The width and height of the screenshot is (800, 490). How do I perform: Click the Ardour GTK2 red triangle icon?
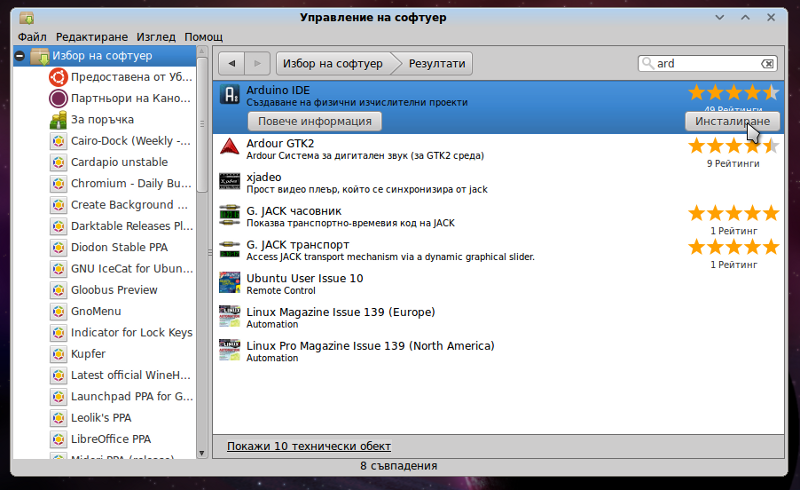(x=230, y=148)
